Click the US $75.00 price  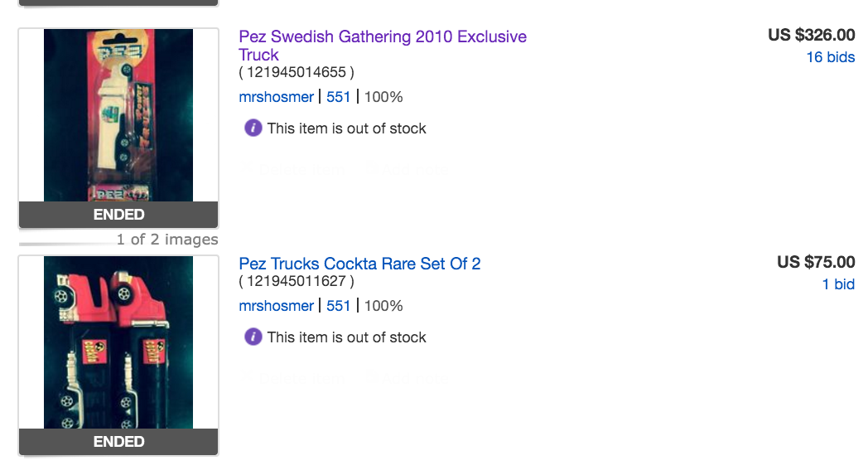(816, 262)
